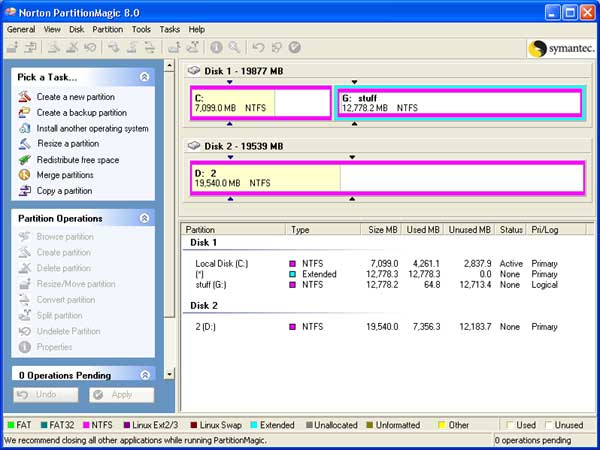Click the Install another operating system icon
Screen dimensions: 600x450
24,128
